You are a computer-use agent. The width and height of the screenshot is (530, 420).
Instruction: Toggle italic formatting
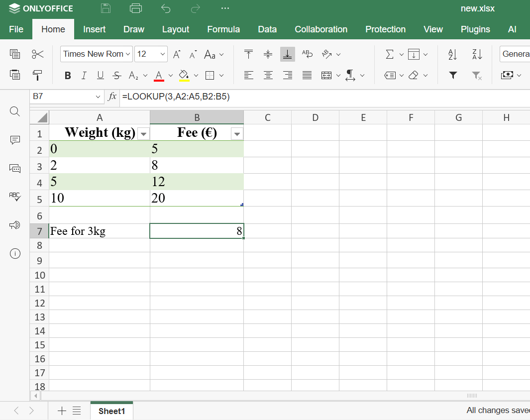coord(84,75)
